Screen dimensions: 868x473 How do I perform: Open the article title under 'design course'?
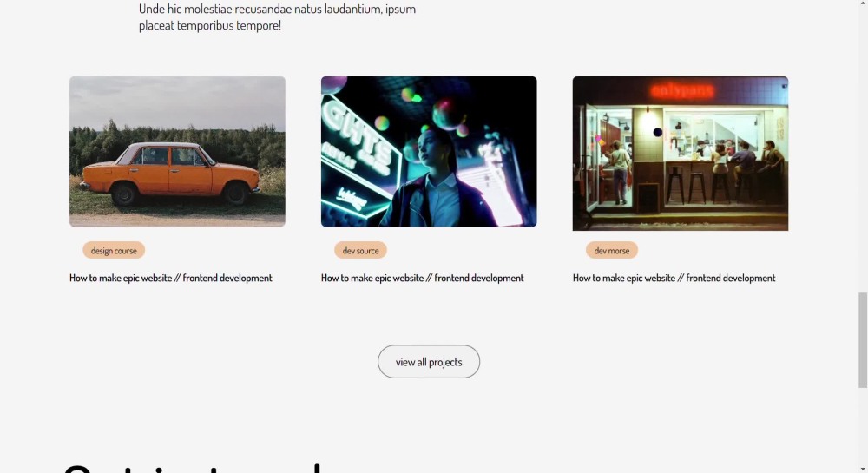click(170, 278)
